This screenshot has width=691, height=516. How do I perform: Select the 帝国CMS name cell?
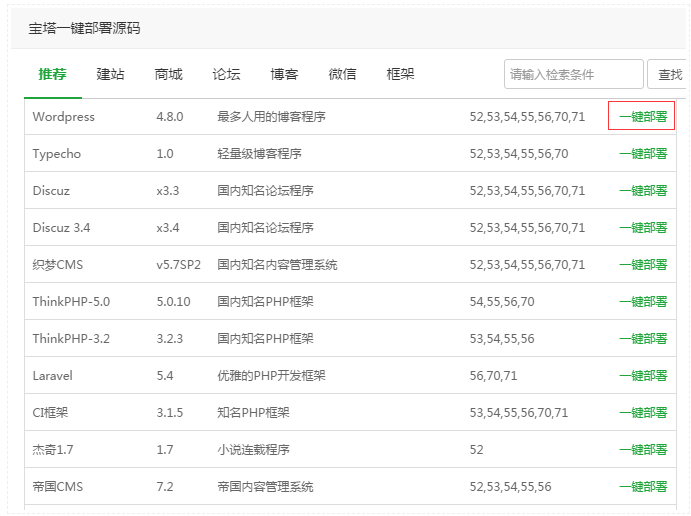pyautogui.click(x=58, y=487)
